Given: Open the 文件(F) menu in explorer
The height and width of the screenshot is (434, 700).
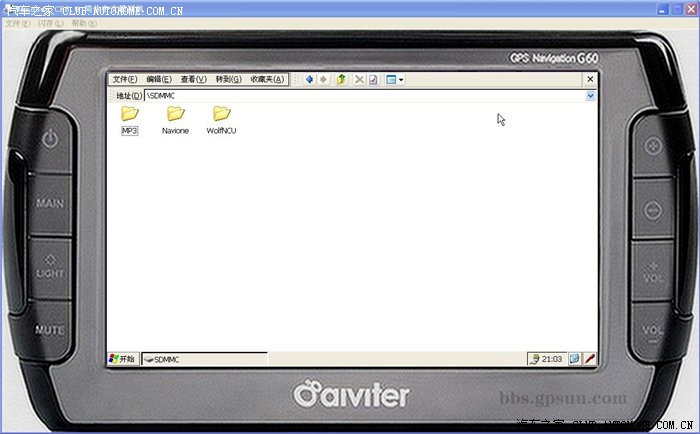Looking at the screenshot, I should pyautogui.click(x=125, y=79).
